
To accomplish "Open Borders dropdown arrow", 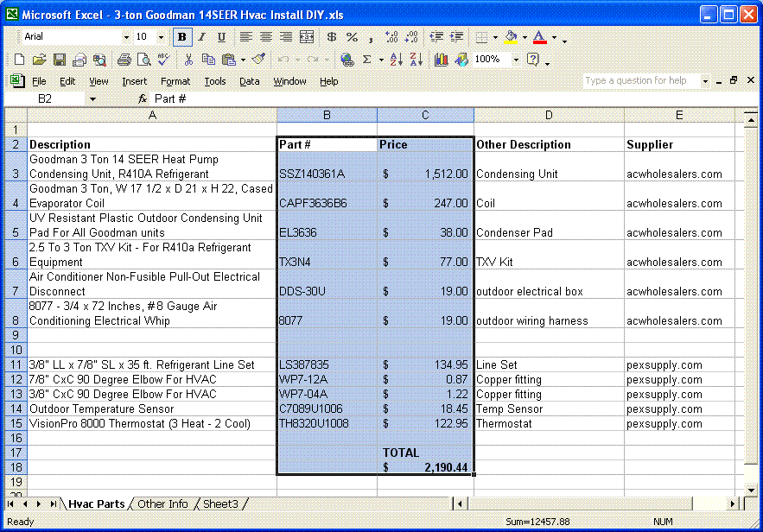I will point(495,37).
